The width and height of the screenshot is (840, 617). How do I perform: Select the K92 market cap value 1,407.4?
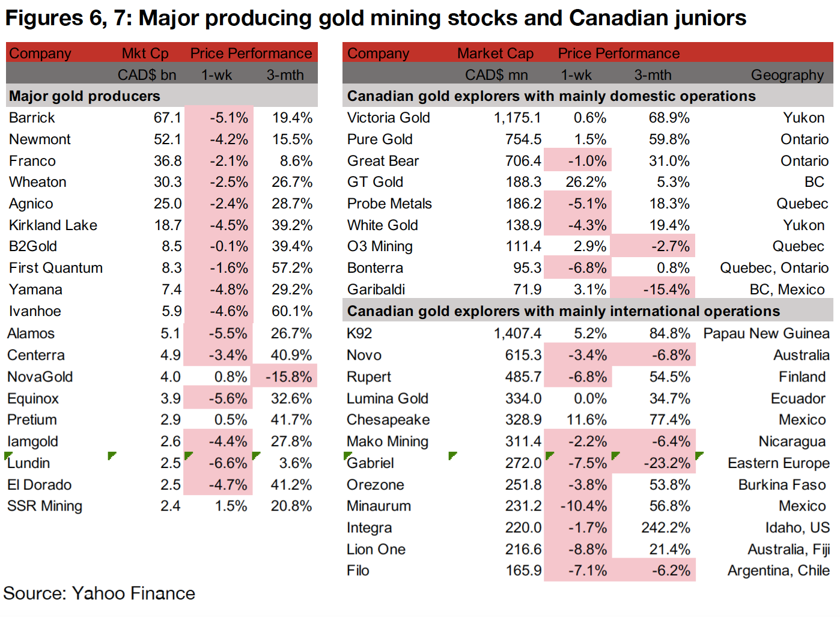tap(517, 333)
